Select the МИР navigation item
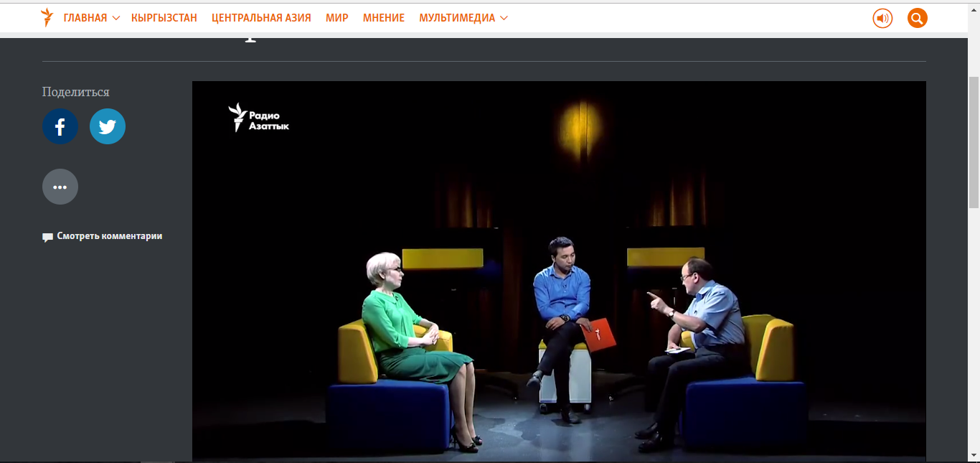The height and width of the screenshot is (463, 980). click(336, 18)
